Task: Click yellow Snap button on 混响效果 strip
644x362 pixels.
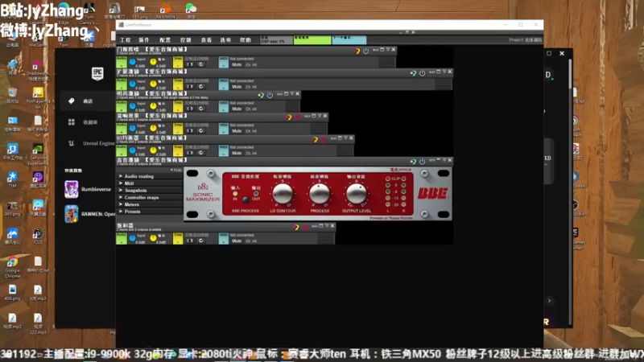Action: point(178,129)
